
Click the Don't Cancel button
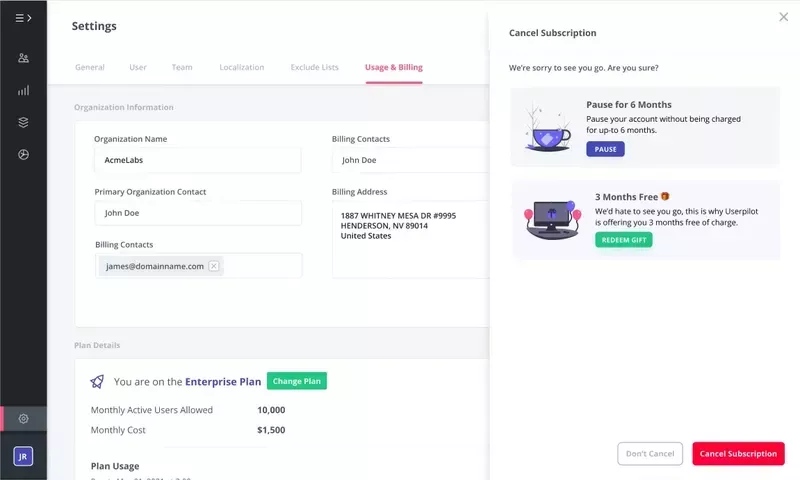tap(650, 454)
